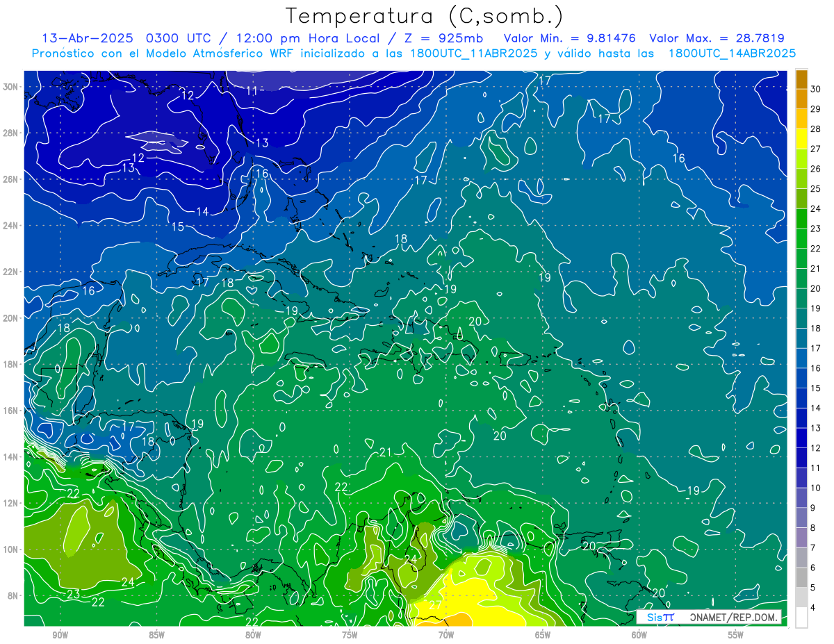This screenshot has width=834, height=644.
Task: Pick the teal swatch between 18 and 19
Action: [x=801, y=319]
